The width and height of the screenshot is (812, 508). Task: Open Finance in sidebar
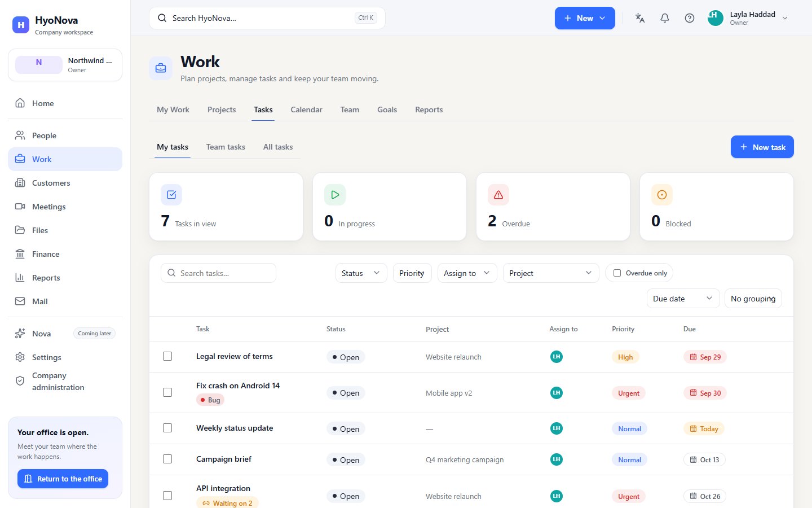tap(65, 254)
